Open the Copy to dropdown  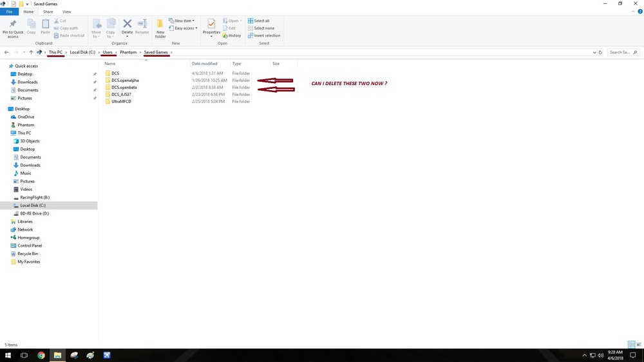pyautogui.click(x=111, y=28)
